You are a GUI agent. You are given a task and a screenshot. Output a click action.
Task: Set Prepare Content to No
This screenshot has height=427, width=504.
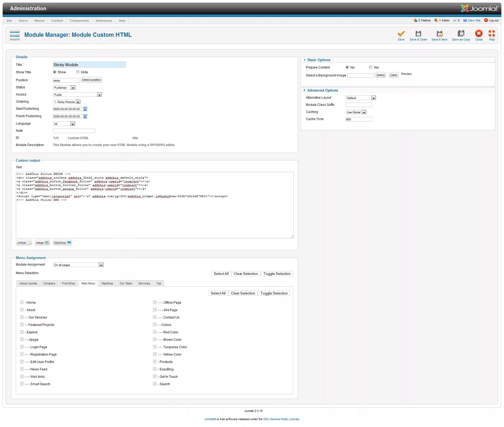click(347, 67)
